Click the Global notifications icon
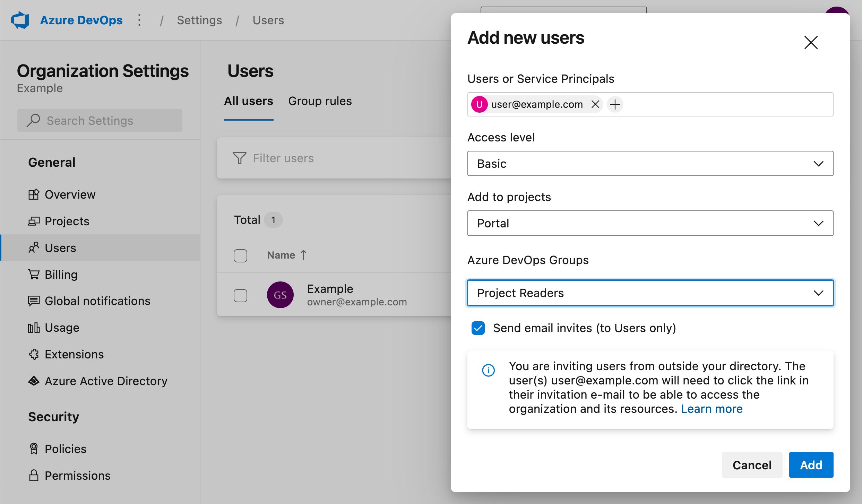862x504 pixels. [34, 301]
